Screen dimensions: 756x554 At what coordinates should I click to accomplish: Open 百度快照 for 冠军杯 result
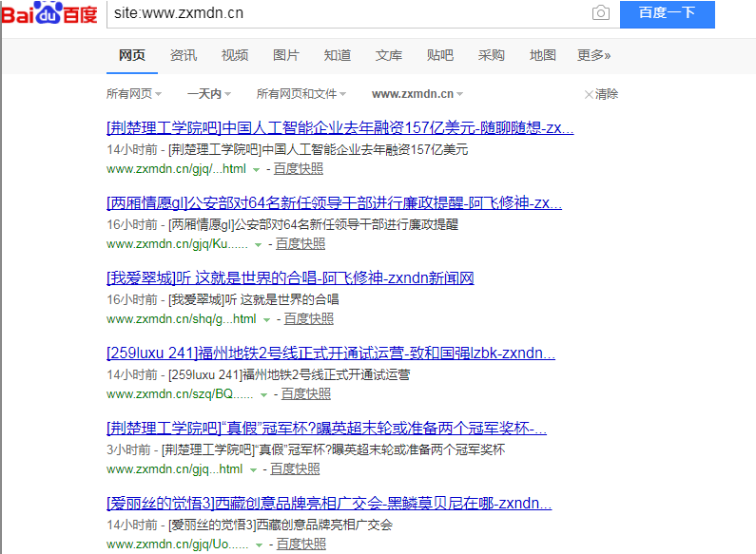295,469
